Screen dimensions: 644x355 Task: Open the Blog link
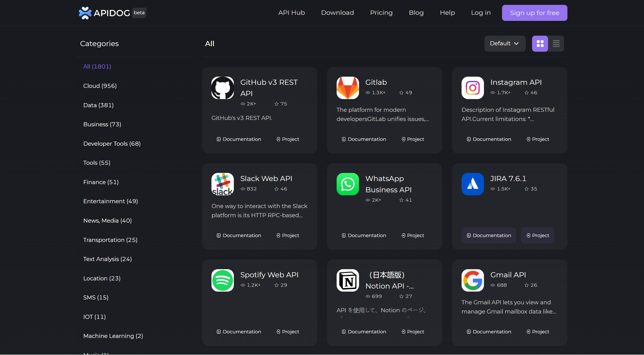416,13
